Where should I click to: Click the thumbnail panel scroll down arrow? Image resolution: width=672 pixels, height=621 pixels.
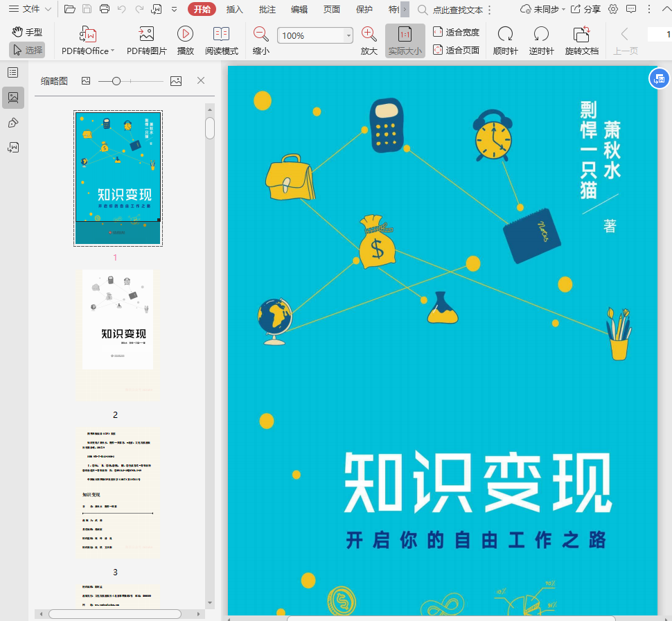(x=210, y=602)
